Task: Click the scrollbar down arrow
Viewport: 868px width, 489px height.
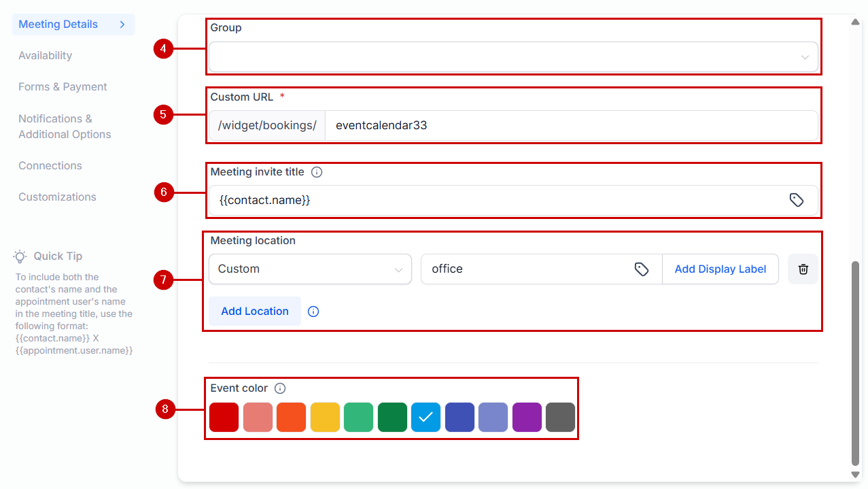Action: 856,474
